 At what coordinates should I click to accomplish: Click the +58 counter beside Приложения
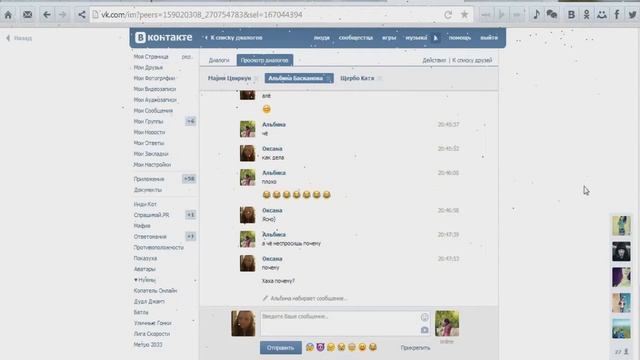coord(189,179)
